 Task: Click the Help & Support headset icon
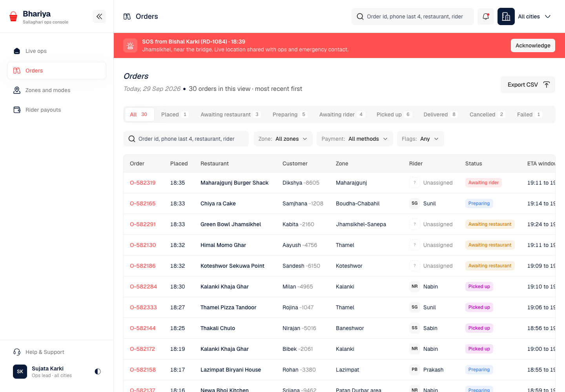coord(17,352)
